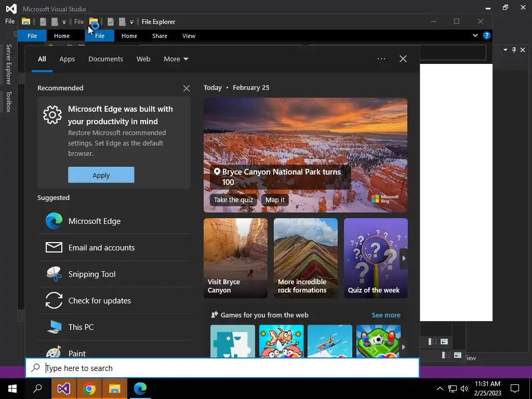Open Microsoft Edge from Suggested list
The image size is (532, 399).
pyautogui.click(x=114, y=221)
